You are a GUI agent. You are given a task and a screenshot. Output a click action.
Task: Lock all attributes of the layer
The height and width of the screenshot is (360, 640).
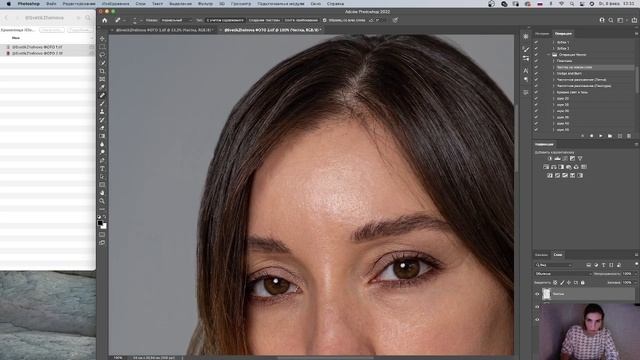(582, 282)
